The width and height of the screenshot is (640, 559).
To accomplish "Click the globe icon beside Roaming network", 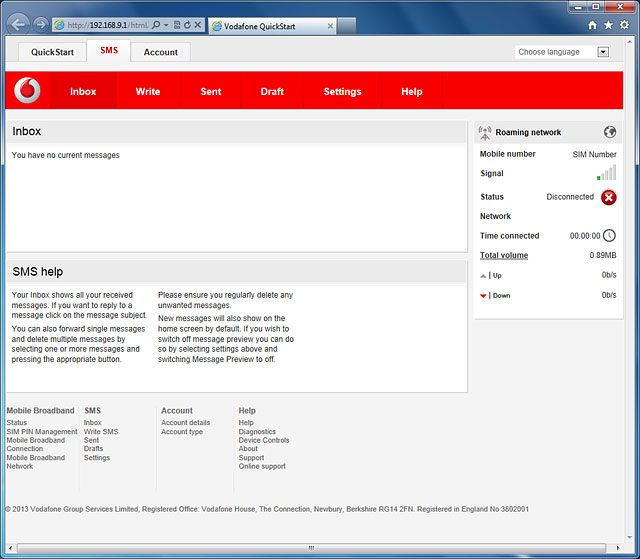I will [610, 132].
